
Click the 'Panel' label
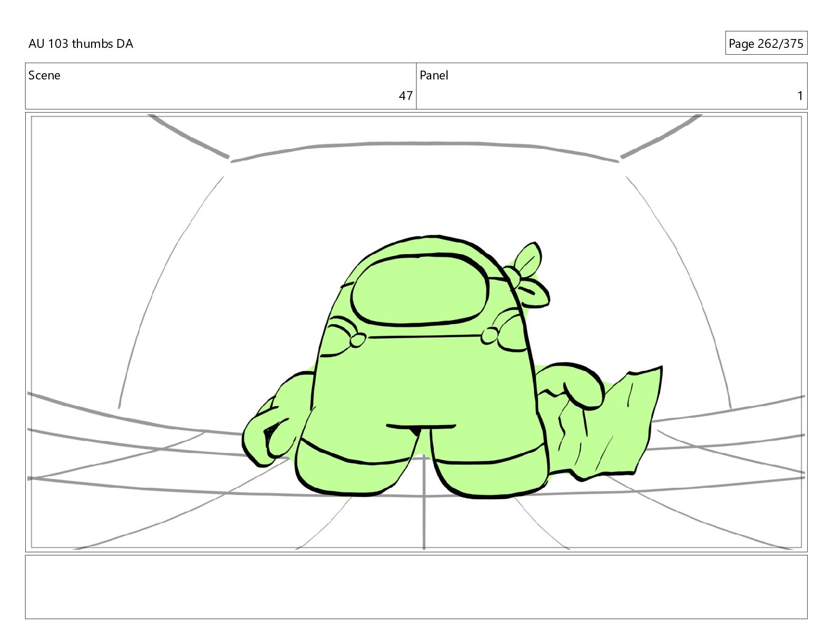point(434,75)
